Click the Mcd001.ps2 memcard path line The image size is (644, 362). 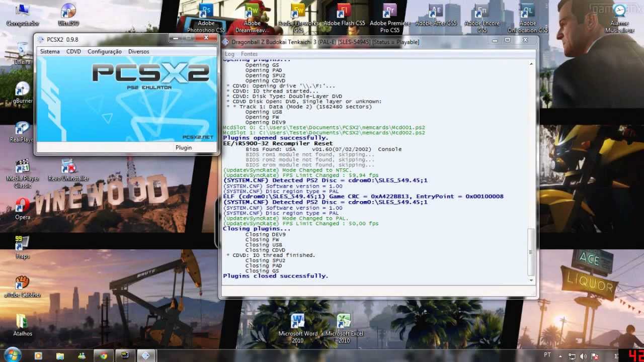pyautogui.click(x=324, y=127)
